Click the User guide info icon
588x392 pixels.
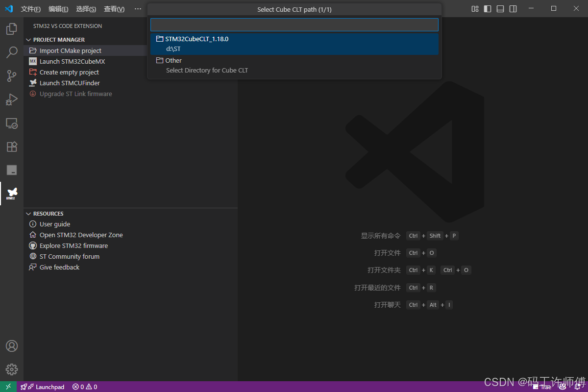click(x=33, y=224)
